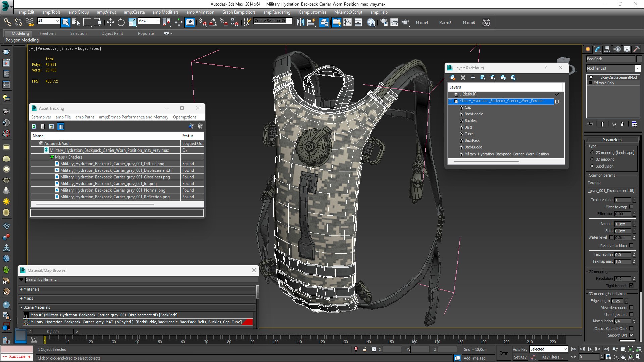Open the Select by Name tool

click(76, 22)
